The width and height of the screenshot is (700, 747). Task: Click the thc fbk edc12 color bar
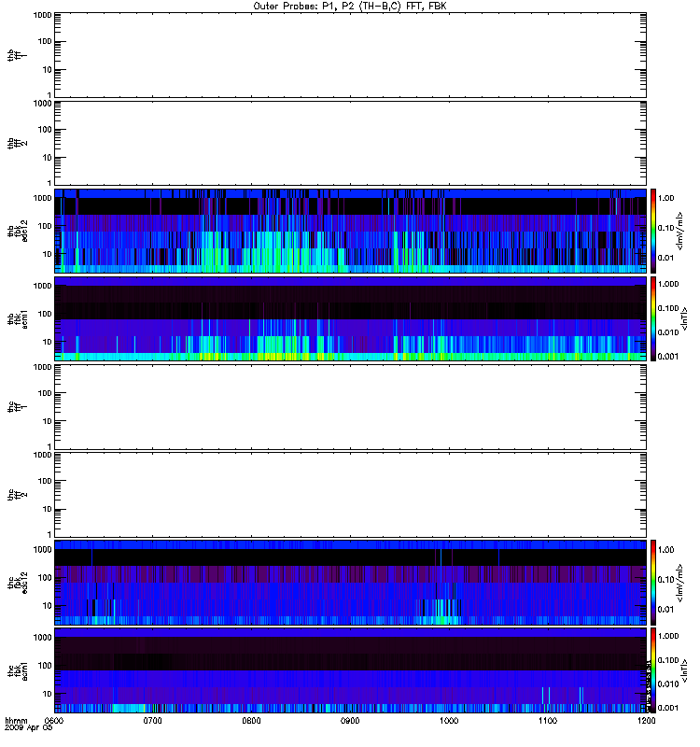(653, 582)
